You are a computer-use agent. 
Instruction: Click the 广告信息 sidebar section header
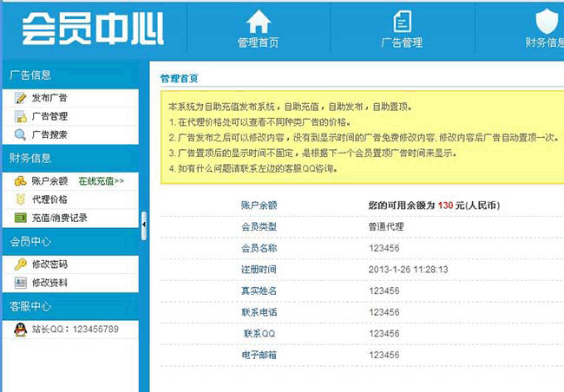(70, 75)
